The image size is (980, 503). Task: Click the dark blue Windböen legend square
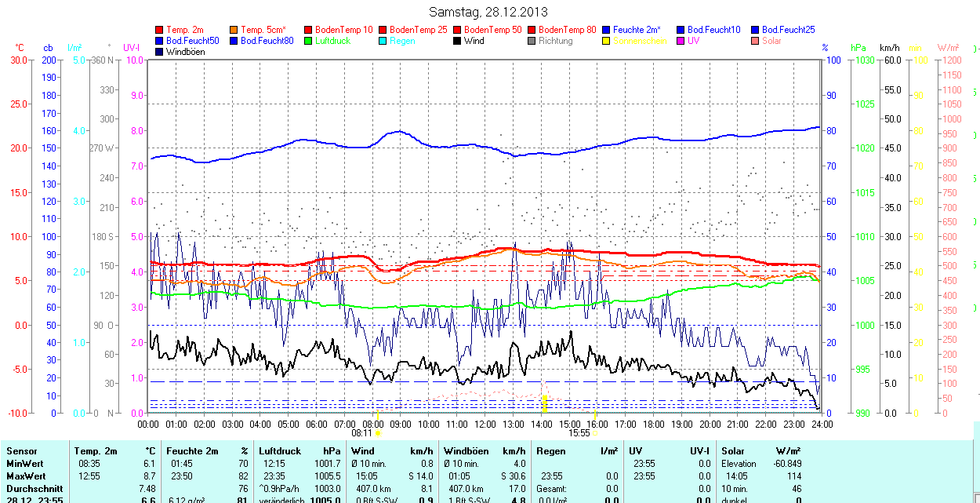tap(160, 52)
